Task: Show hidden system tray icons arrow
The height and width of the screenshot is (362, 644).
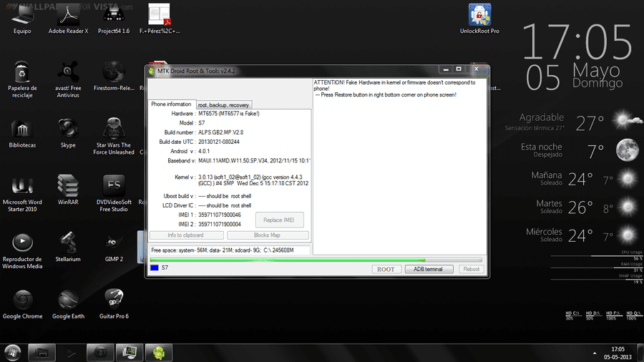Action: pyautogui.click(x=595, y=353)
